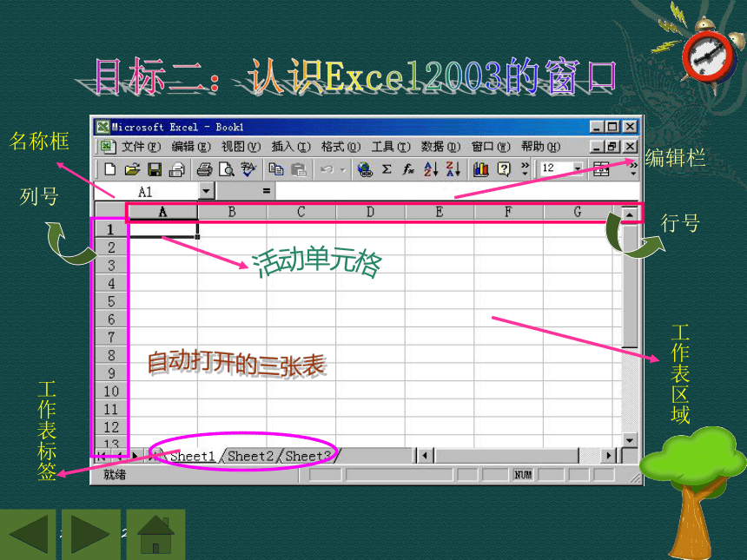The image size is (747, 560).
Task: Open the 视图(V) menu
Action: 241,147
